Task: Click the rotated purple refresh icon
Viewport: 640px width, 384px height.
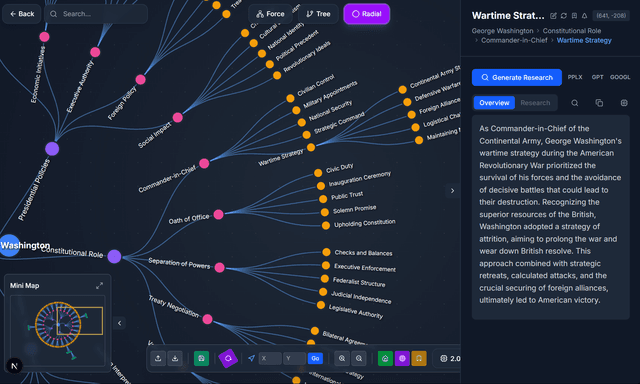Action: click(x=228, y=358)
